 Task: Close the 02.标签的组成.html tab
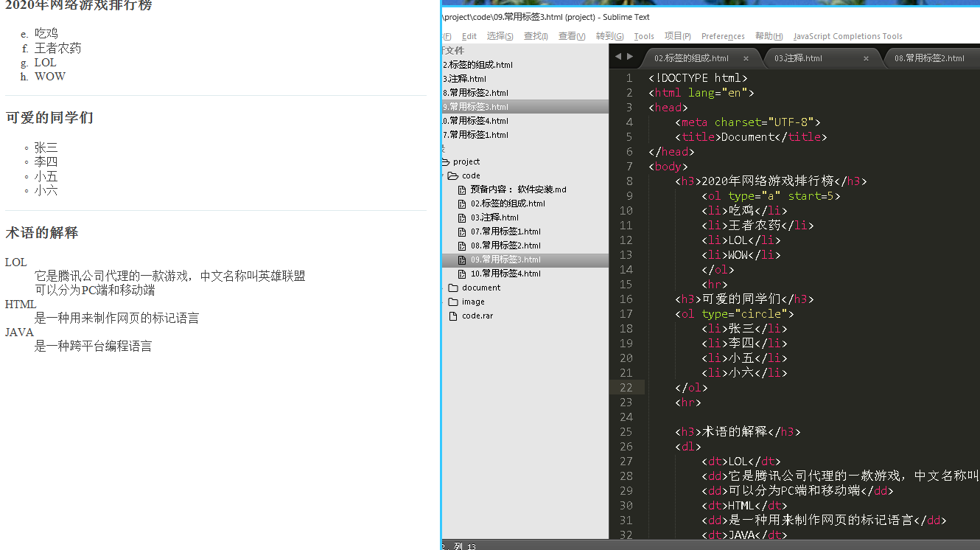[746, 58]
